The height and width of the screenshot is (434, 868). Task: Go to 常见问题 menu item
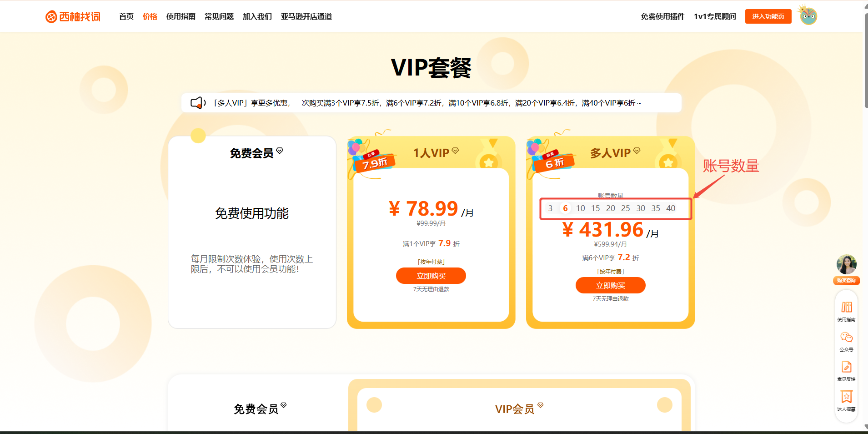(219, 16)
